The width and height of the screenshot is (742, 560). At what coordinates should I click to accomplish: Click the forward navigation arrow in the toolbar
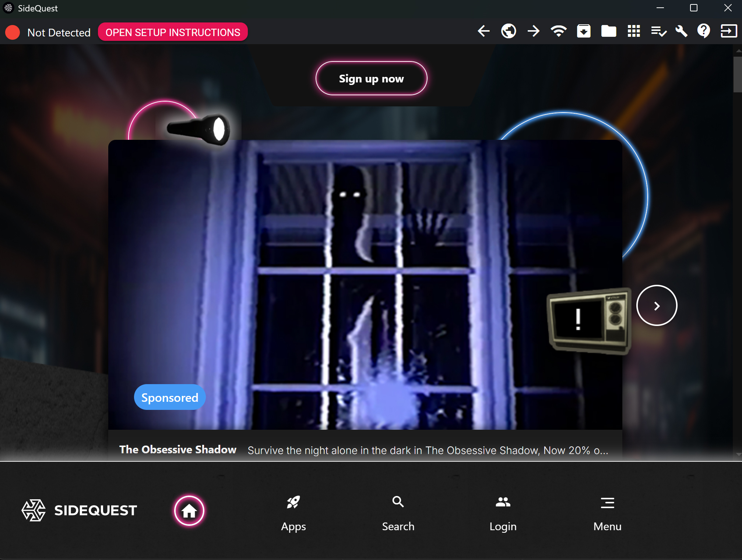pyautogui.click(x=533, y=32)
